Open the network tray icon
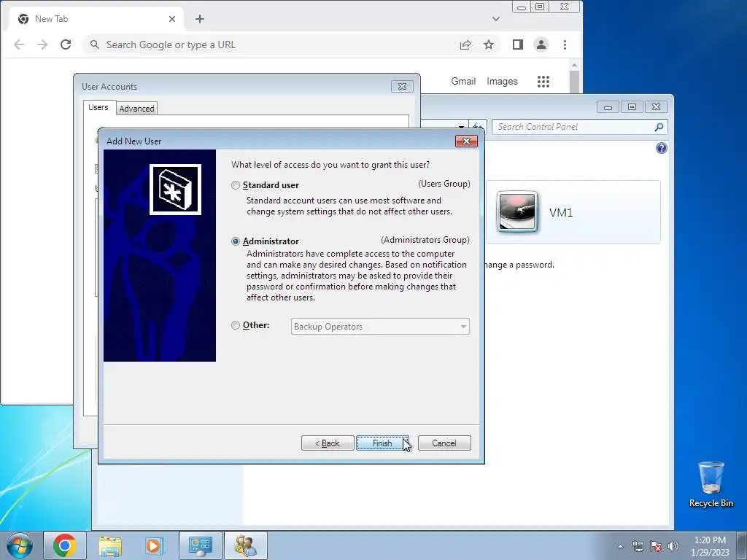This screenshot has width=747, height=560. [638, 546]
